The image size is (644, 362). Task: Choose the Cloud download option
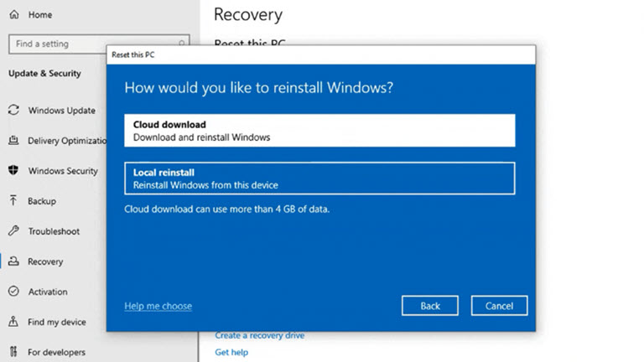319,131
